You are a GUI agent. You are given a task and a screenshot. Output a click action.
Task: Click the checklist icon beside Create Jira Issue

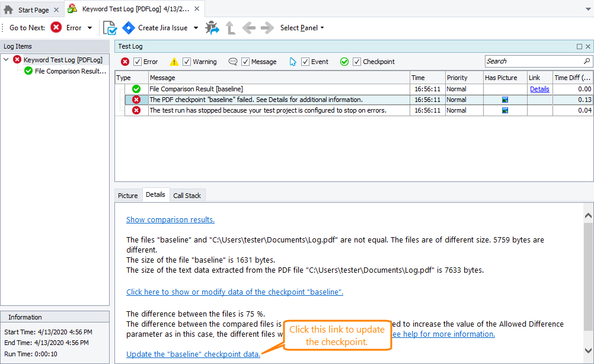point(109,27)
